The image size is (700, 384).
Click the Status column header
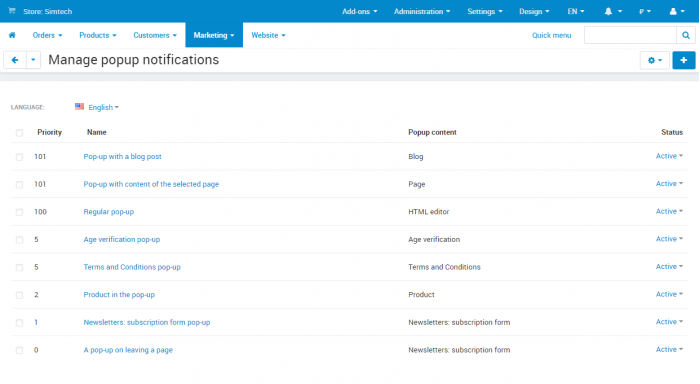pos(672,132)
